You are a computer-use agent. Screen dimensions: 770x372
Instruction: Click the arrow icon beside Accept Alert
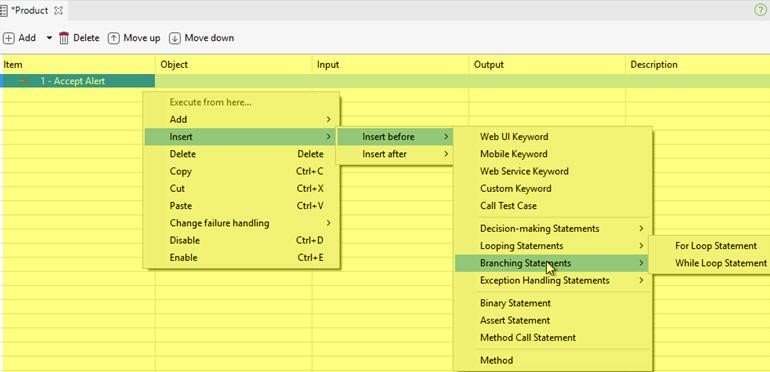click(x=22, y=81)
